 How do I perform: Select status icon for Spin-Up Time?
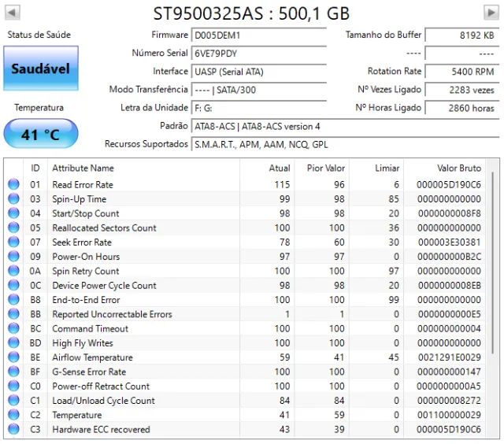pos(13,198)
